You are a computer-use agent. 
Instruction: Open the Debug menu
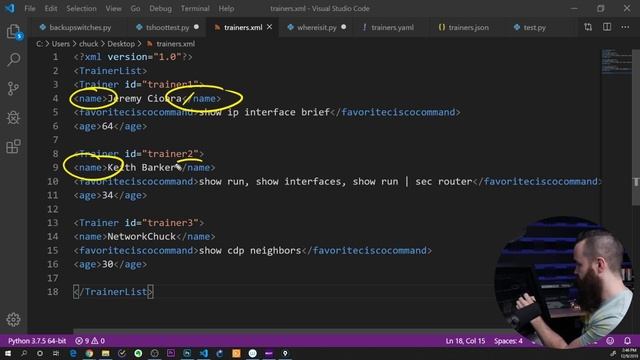pyautogui.click(x=160, y=8)
